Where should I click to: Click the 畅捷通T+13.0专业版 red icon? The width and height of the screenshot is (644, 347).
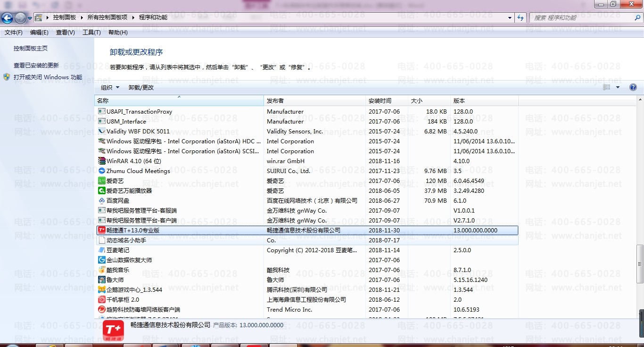tap(101, 231)
